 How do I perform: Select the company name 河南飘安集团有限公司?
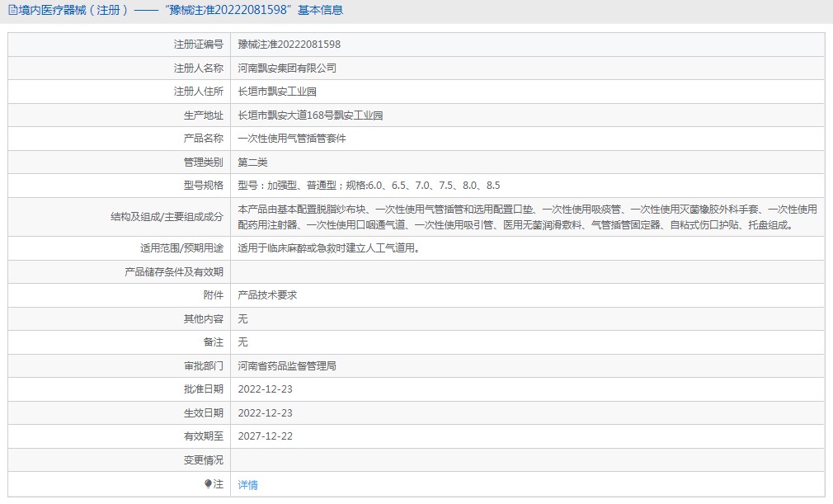click(x=287, y=68)
